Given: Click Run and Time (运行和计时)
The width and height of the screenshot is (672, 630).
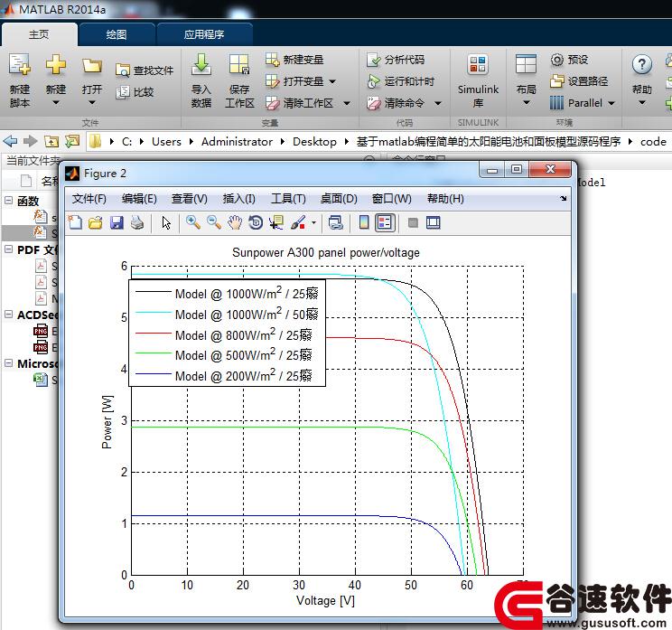Looking at the screenshot, I should 401,81.
